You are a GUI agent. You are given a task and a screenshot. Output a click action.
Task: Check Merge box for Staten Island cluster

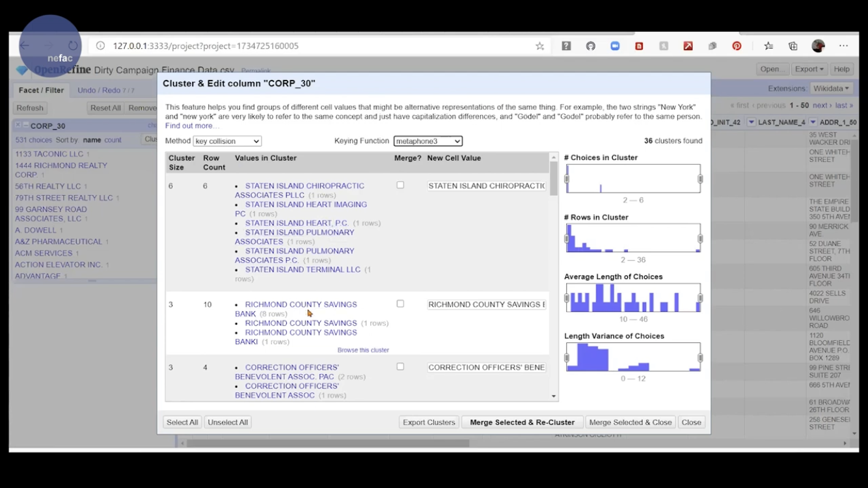click(400, 185)
